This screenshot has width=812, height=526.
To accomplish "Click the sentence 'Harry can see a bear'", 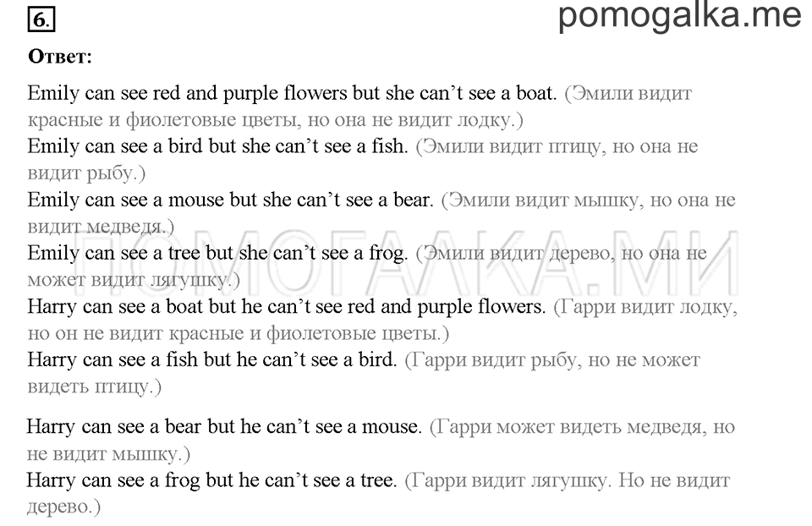I will 223,426.
